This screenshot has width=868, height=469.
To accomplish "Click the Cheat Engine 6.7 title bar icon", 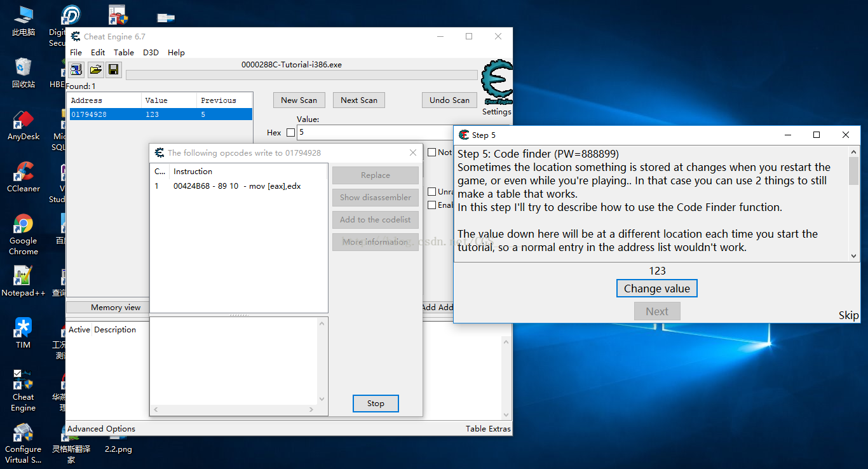I will pos(76,37).
